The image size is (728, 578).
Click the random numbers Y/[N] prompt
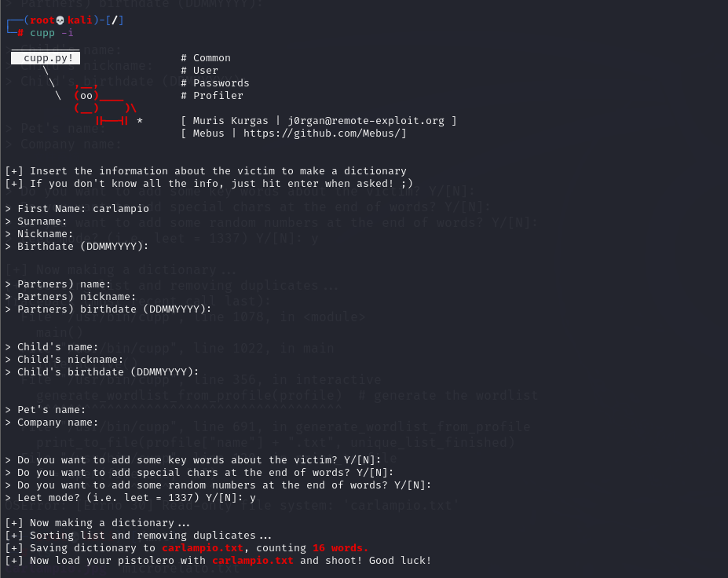(218, 485)
